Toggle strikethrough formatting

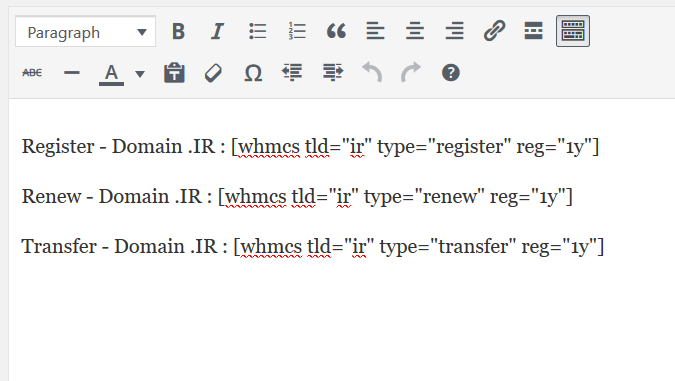(x=32, y=73)
